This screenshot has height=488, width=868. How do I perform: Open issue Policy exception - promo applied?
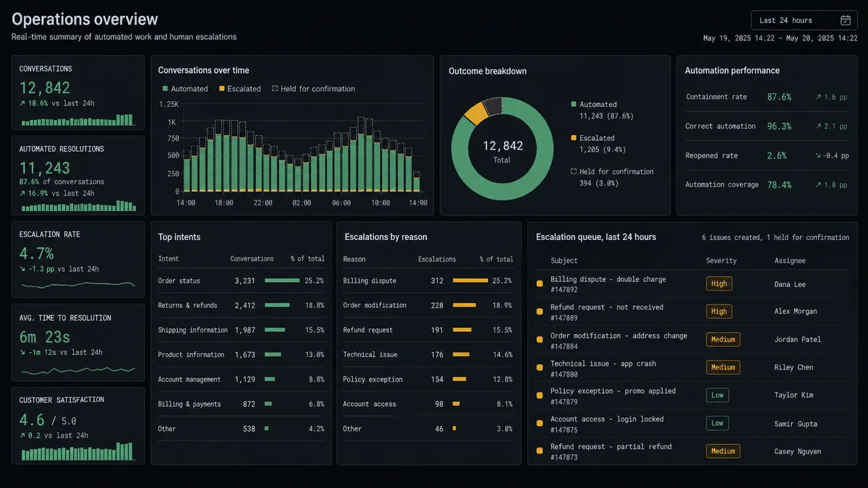click(613, 391)
